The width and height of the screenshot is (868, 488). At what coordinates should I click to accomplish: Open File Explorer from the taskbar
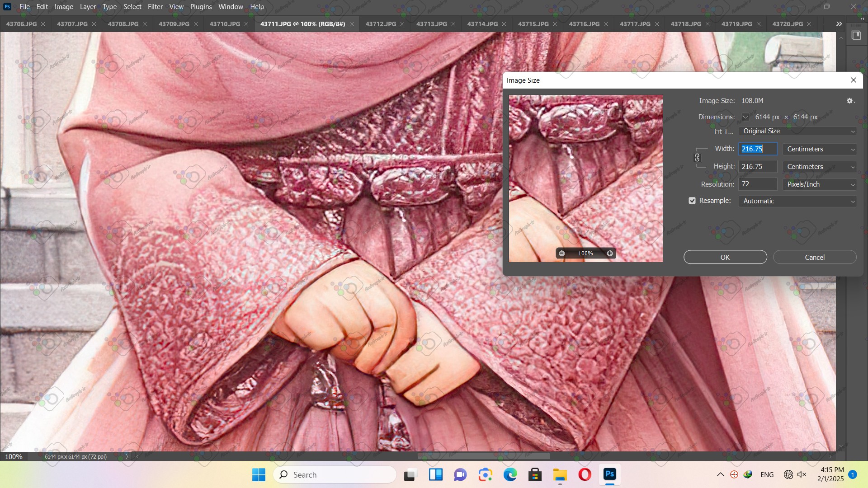[560, 474]
